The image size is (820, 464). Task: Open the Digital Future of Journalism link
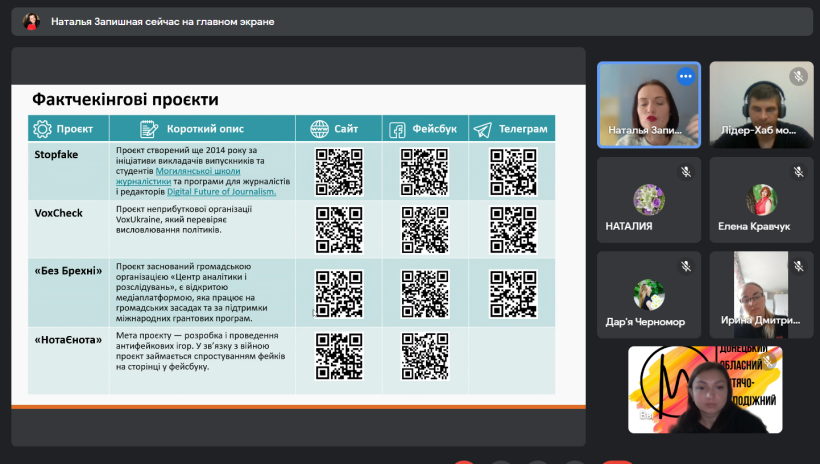(x=222, y=191)
